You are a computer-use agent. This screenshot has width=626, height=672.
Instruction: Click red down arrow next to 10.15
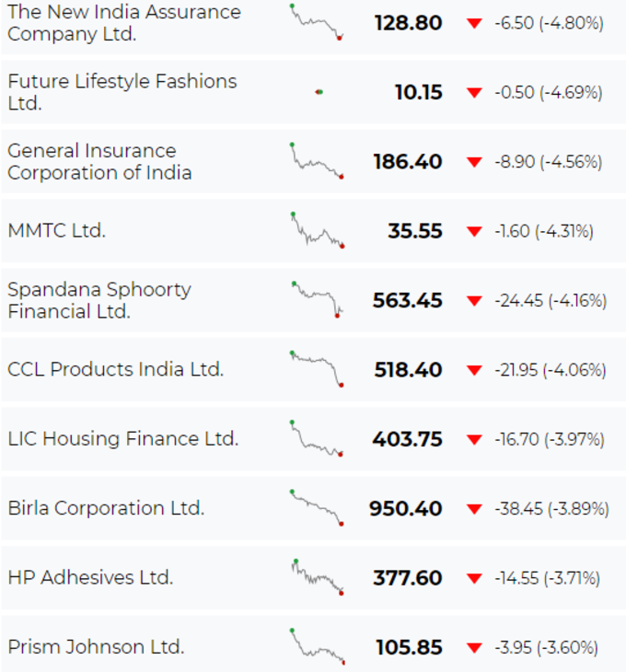474,93
